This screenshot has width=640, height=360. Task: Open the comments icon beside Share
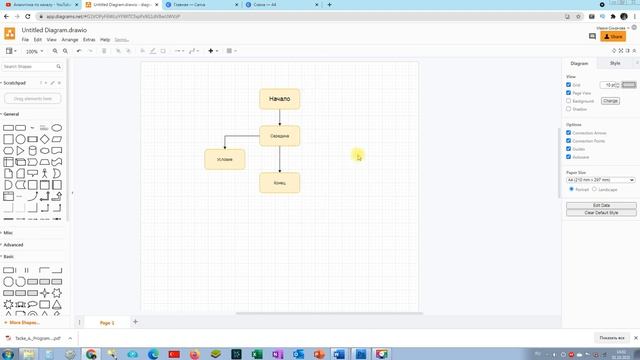592,36
